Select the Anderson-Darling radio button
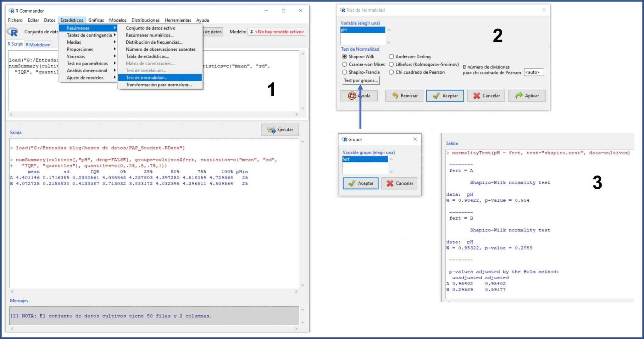Viewport: 644px width, 339px height. tap(391, 57)
